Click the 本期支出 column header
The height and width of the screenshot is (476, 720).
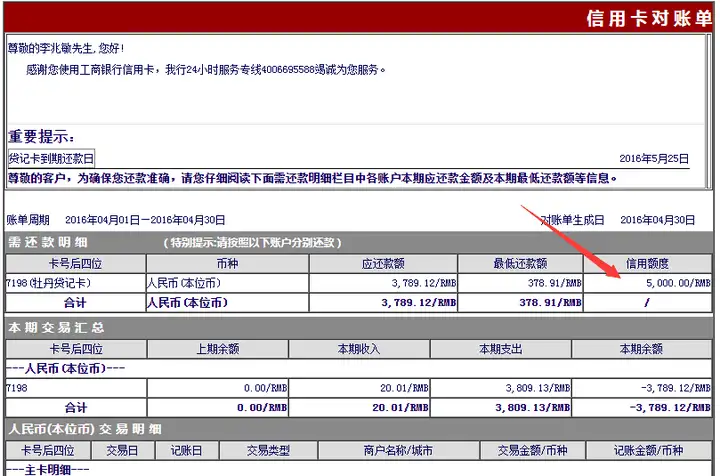(x=501, y=349)
